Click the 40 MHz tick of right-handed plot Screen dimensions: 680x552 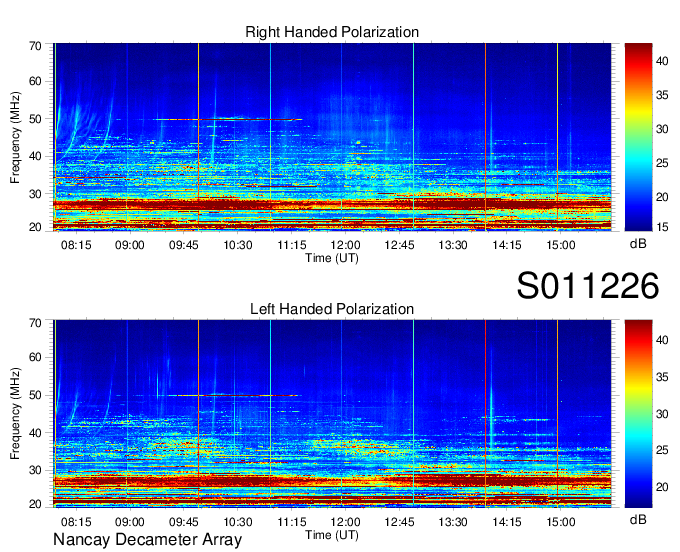[x=35, y=156]
